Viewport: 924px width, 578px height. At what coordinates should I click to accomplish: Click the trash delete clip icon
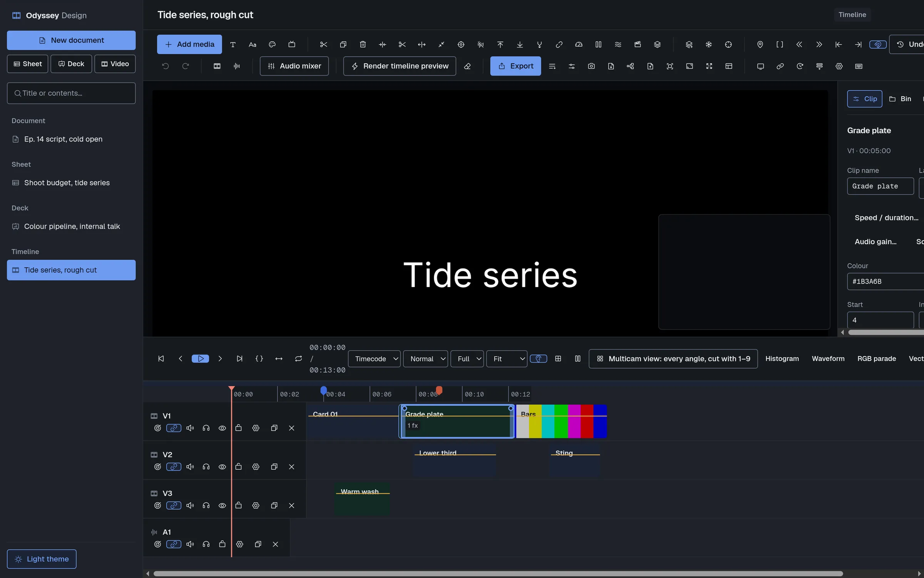point(363,45)
